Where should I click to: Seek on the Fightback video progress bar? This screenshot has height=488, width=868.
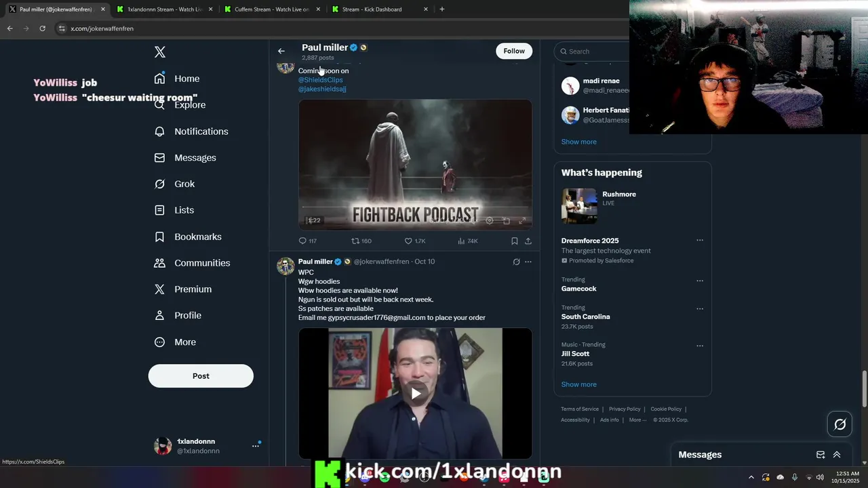415,207
